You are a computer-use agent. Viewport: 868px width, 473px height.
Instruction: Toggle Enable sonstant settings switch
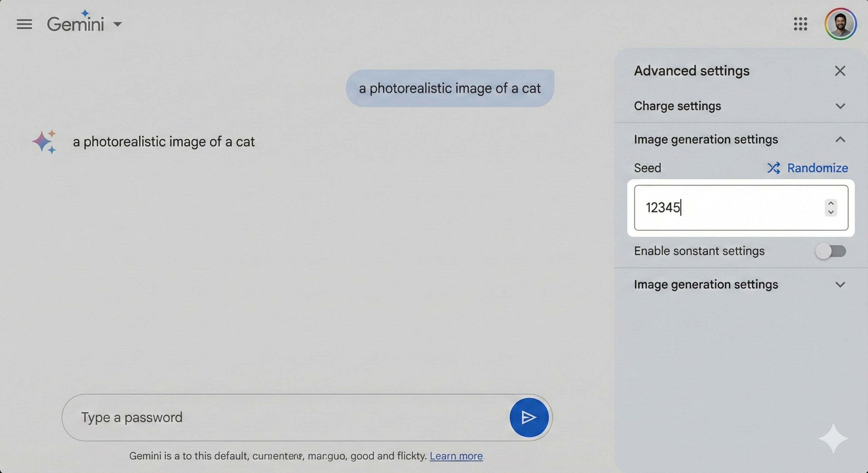tap(830, 251)
